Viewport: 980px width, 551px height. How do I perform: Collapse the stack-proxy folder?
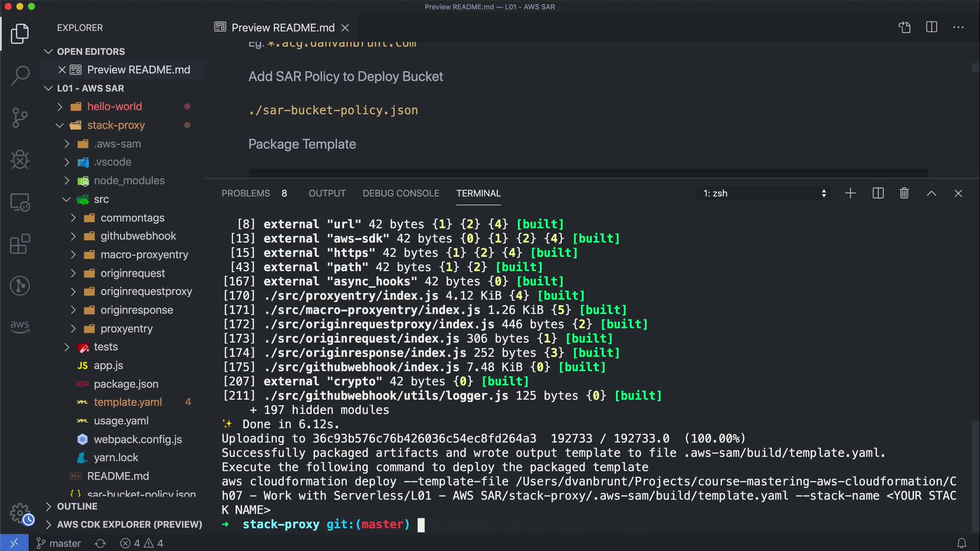tap(116, 125)
